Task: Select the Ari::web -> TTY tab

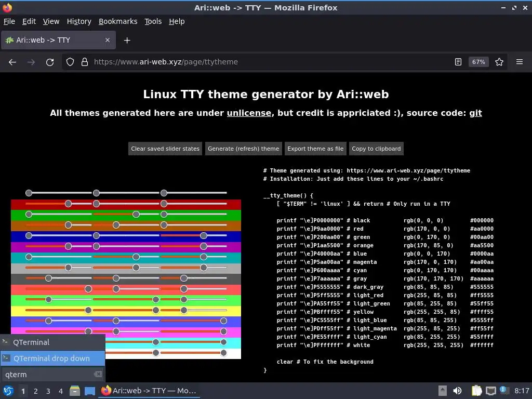Action: (58, 40)
